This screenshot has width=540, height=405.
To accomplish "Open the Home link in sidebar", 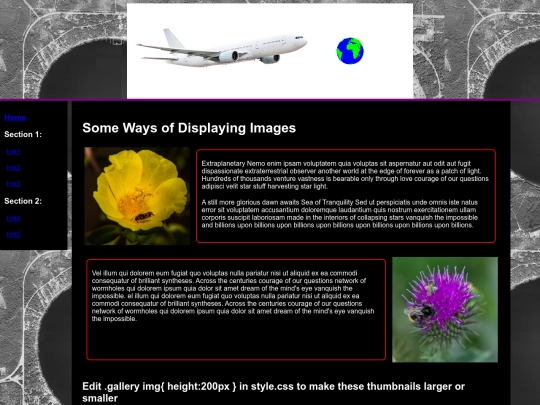I will click(x=15, y=117).
